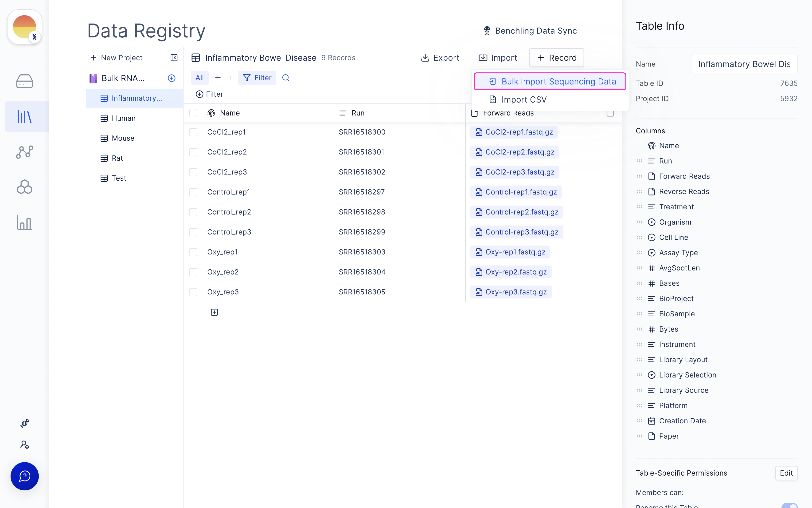
Task: Select the Inflammatory table in tree
Action: (x=135, y=98)
